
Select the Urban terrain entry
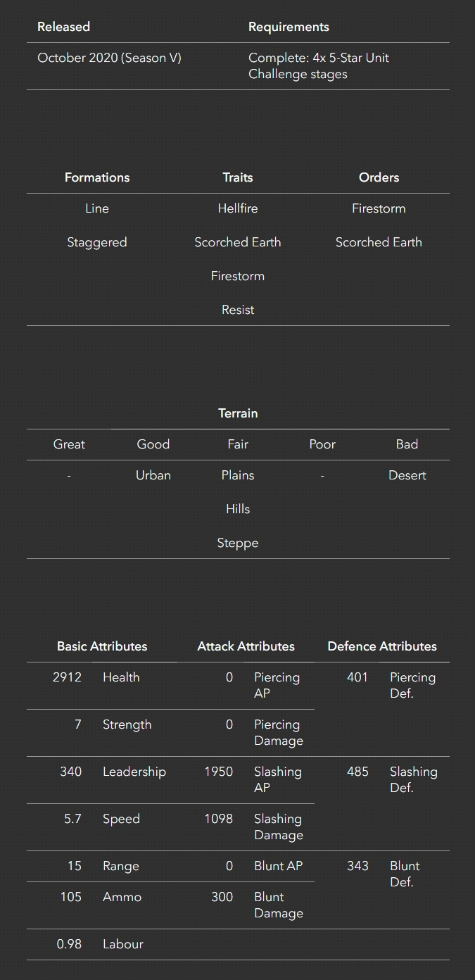[x=153, y=475]
